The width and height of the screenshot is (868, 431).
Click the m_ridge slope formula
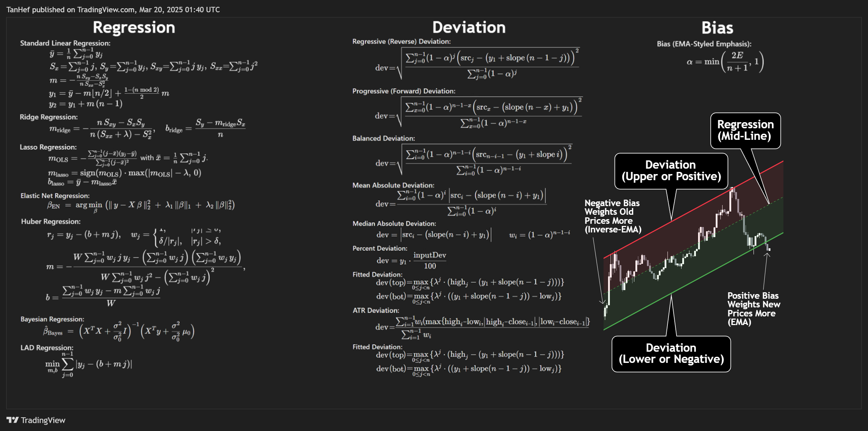tap(102, 129)
